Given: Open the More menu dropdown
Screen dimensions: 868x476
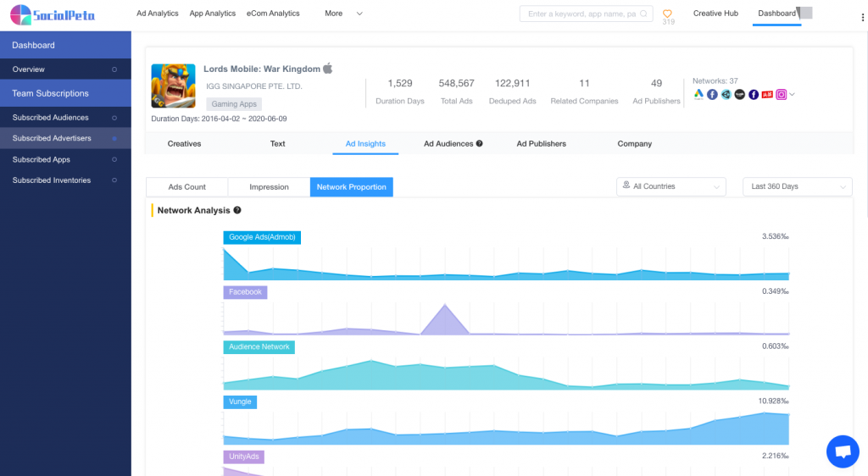Looking at the screenshot, I should point(343,14).
